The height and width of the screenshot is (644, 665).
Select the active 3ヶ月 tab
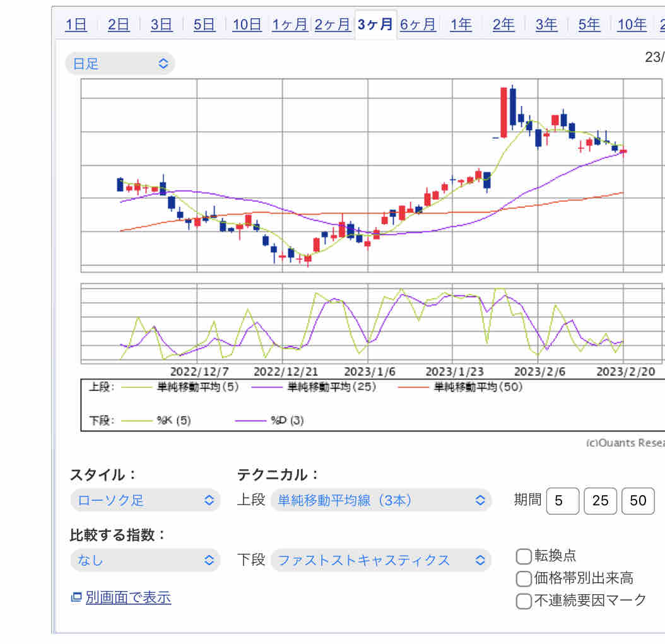click(375, 25)
